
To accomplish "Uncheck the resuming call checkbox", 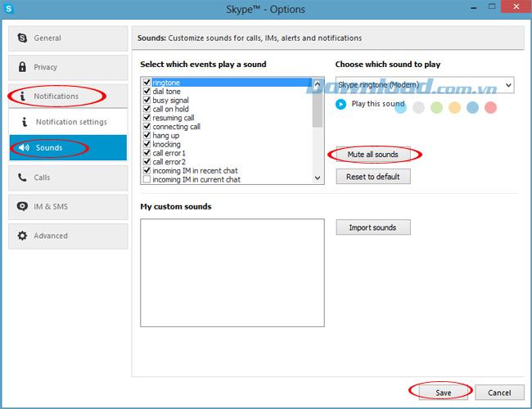I will 147,118.
